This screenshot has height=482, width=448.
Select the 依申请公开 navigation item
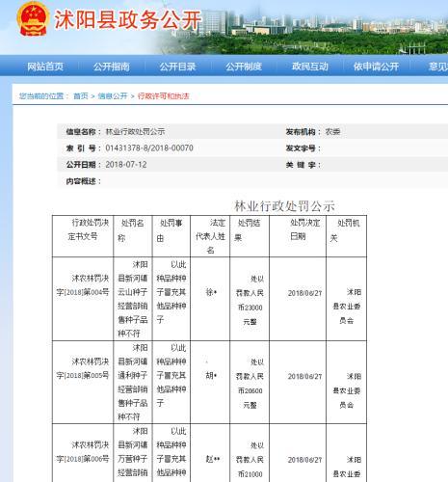[x=376, y=67]
